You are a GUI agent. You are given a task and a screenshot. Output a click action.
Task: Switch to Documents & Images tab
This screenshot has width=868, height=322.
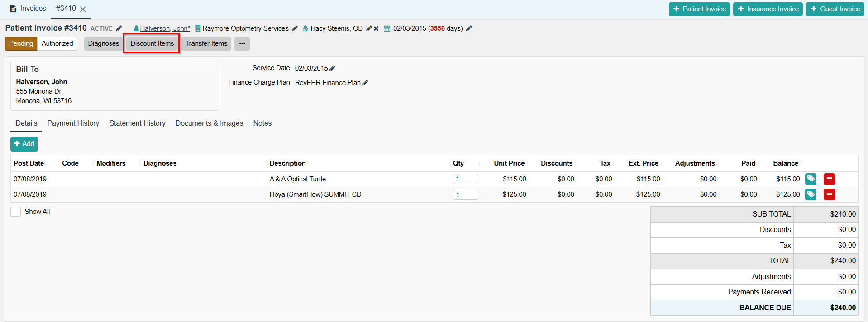[209, 123]
